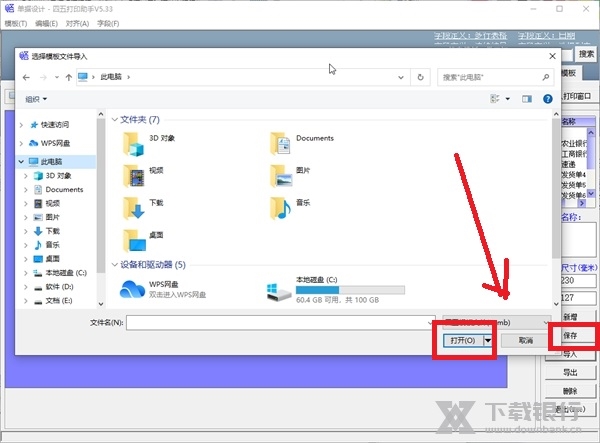Image resolution: width=600 pixels, height=443 pixels.
Task: Open the 图片 folder icon
Action: pos(281,176)
